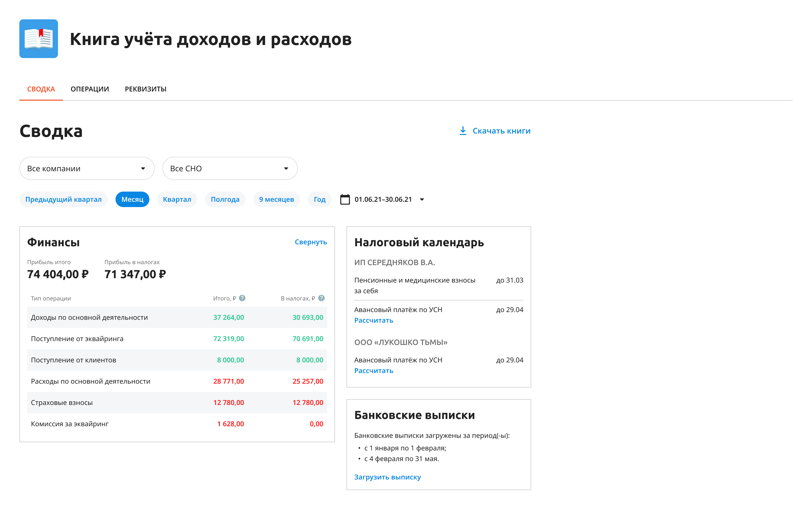The width and height of the screenshot is (812, 508).
Task: Click the Загрузить выписку link
Action: tap(387, 477)
